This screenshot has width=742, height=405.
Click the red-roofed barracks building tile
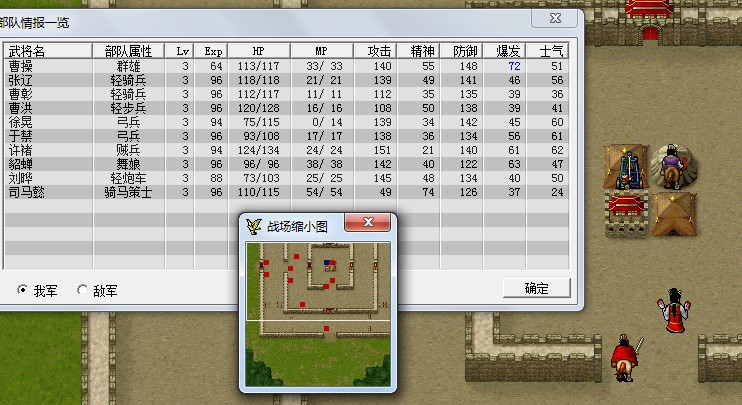click(x=627, y=214)
